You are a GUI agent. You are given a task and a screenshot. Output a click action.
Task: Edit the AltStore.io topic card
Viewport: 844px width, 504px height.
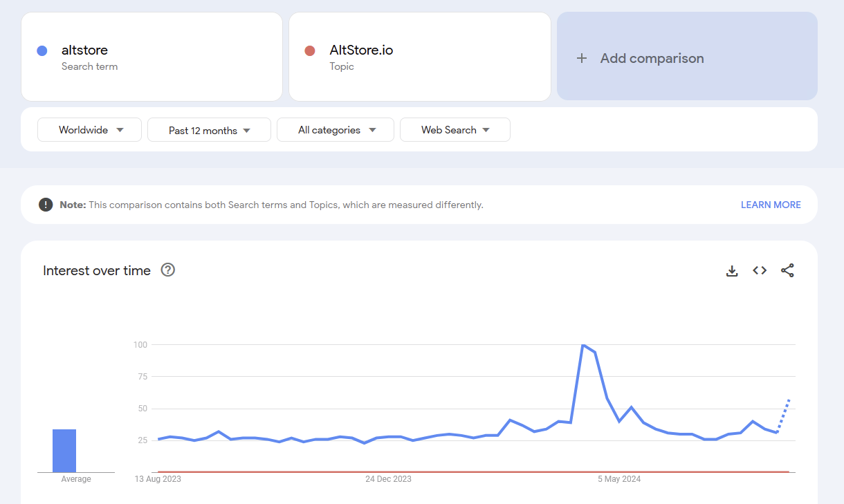click(x=420, y=57)
